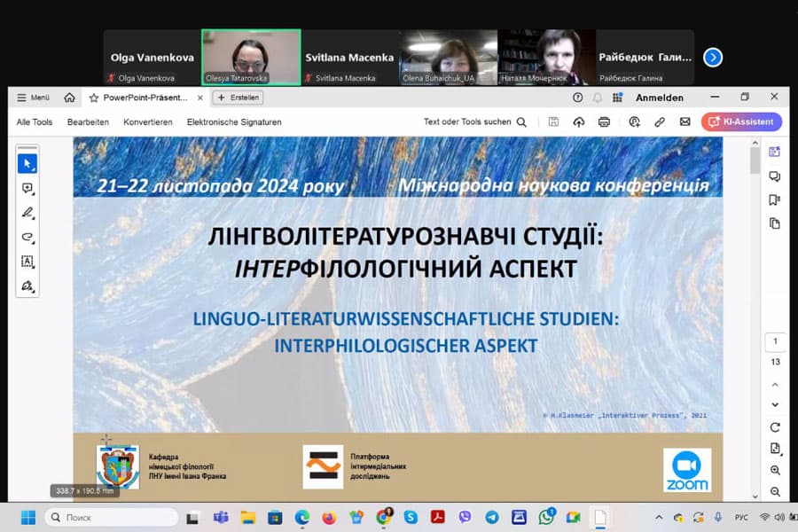Go to next page with down chevron
Image resolution: width=798 pixels, height=532 pixels.
775,404
